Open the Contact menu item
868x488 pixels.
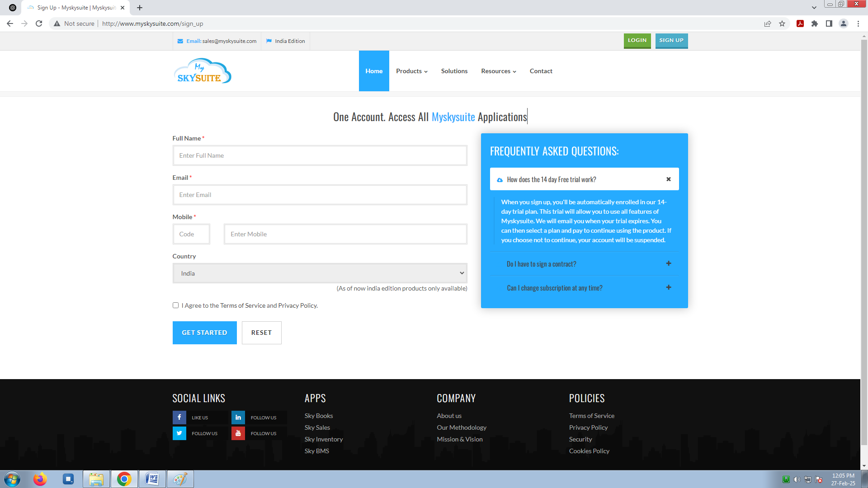(541, 71)
